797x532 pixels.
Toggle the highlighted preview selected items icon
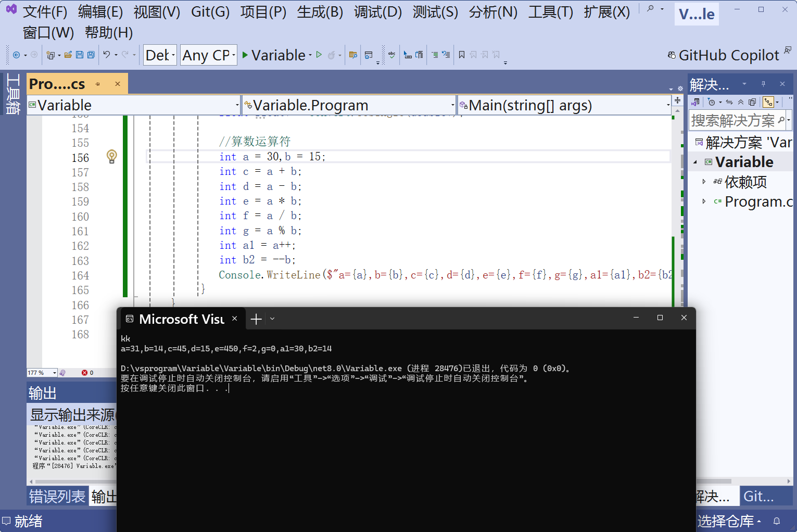(x=768, y=102)
